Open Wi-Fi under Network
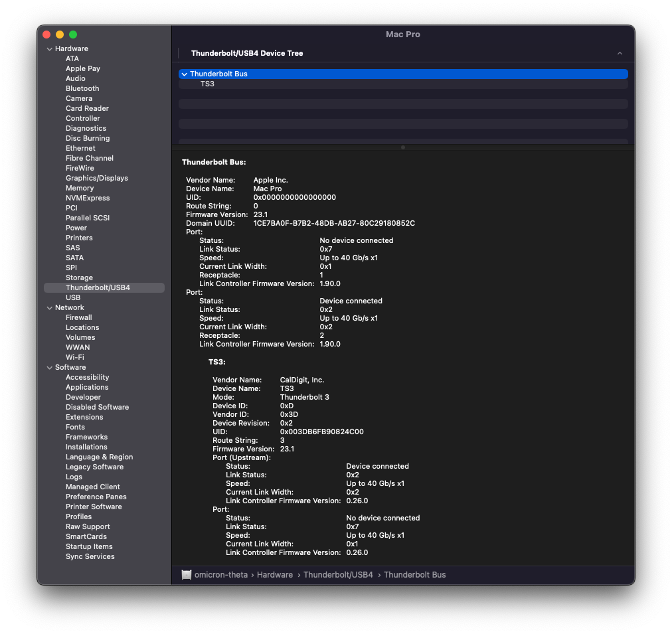672x634 pixels. pyautogui.click(x=75, y=358)
